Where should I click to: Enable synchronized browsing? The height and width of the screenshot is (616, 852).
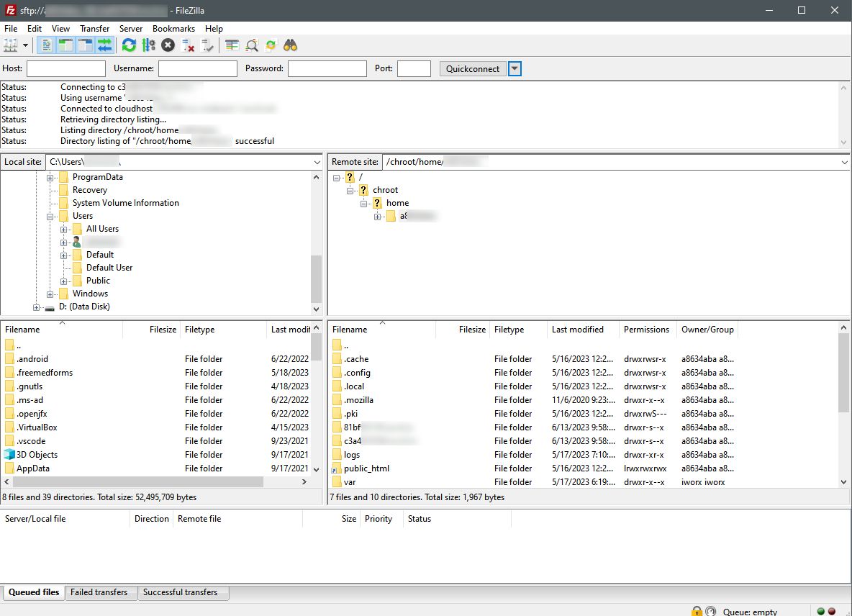(x=270, y=45)
